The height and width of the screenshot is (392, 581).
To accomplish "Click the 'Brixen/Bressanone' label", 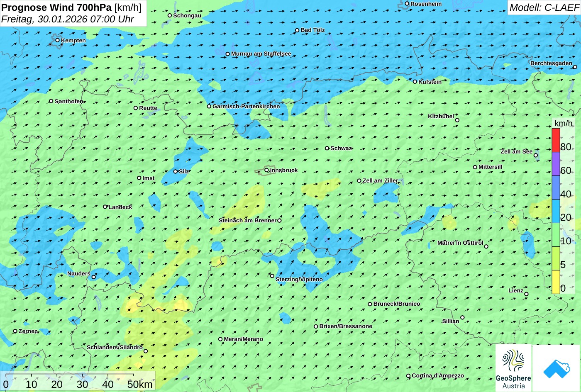I will pyautogui.click(x=346, y=326).
